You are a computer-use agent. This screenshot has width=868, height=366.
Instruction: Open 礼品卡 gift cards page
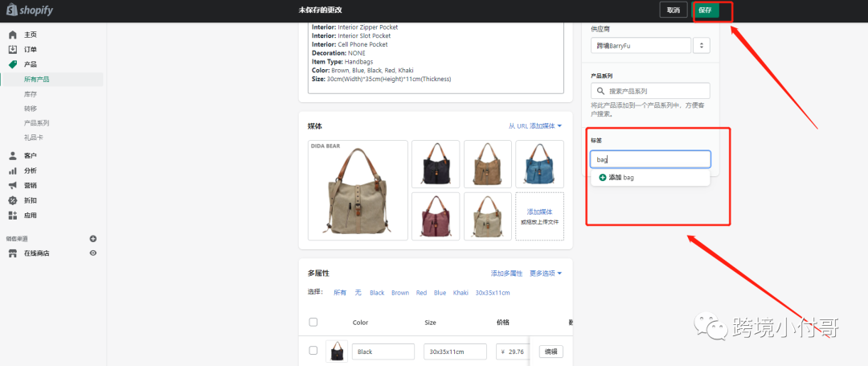[33, 138]
